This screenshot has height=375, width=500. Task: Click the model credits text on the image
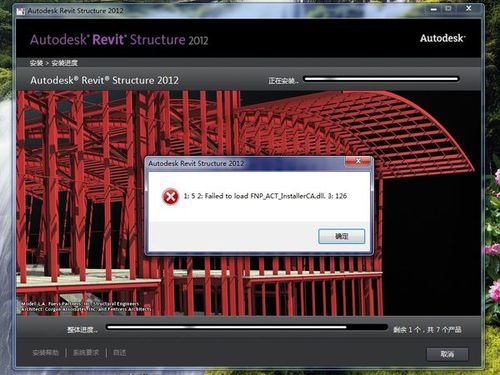pos(86,307)
